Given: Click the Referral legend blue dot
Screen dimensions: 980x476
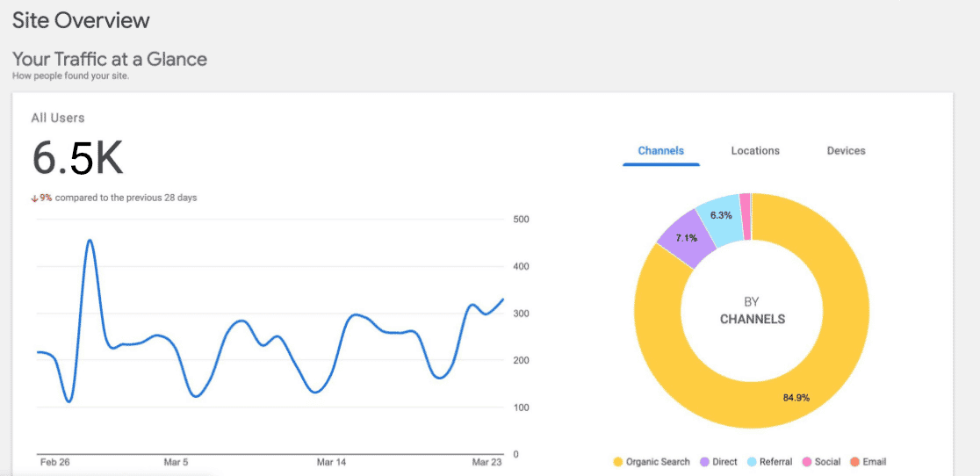Looking at the screenshot, I should pos(751,462).
